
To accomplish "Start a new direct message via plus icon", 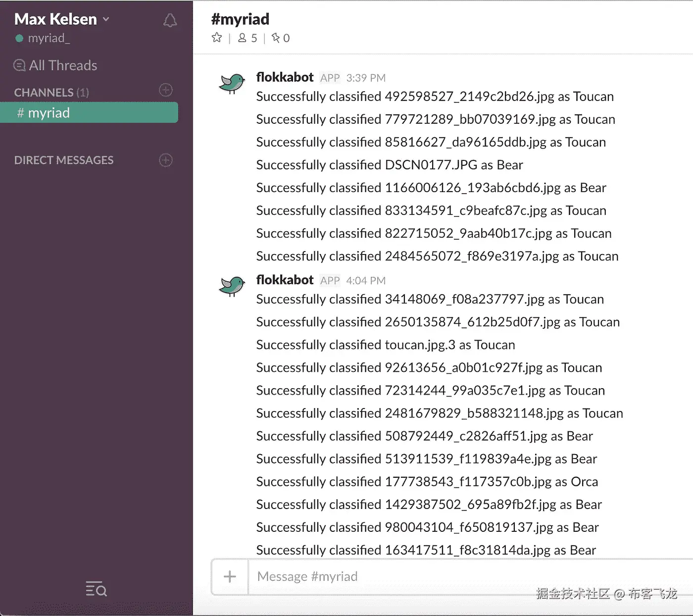I will [x=166, y=160].
